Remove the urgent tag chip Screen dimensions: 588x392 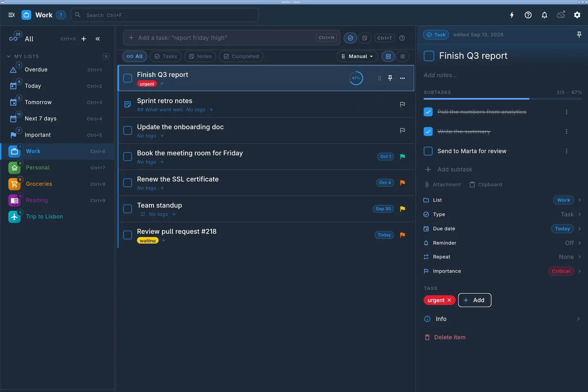449,300
